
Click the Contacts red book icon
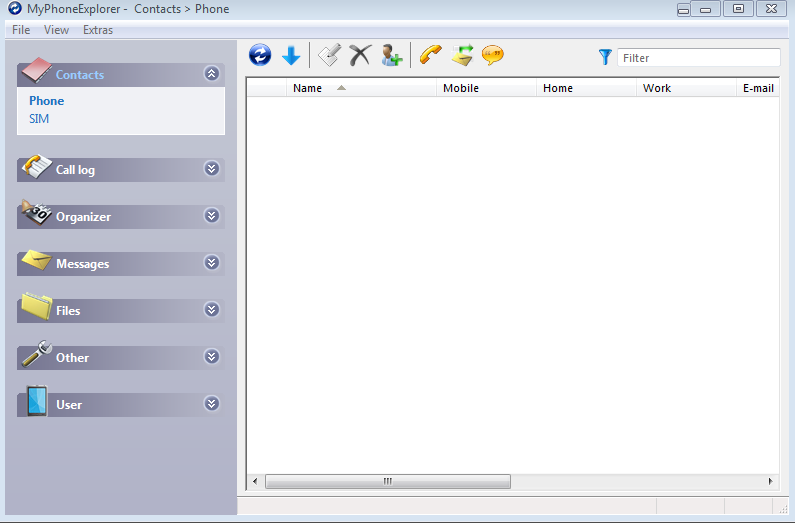[x=37, y=70]
